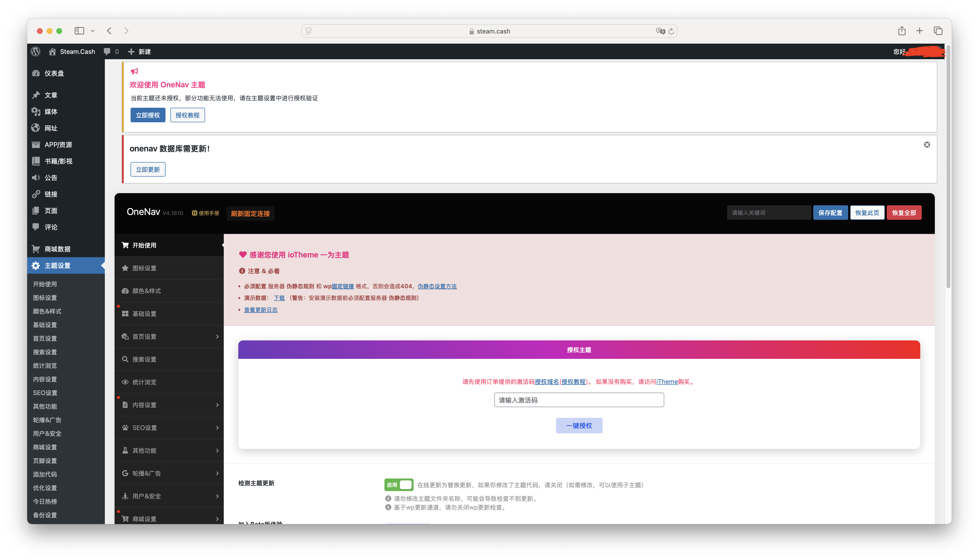This screenshot has width=979, height=560.
Task: Click 立即授权 button
Action: 148,115
